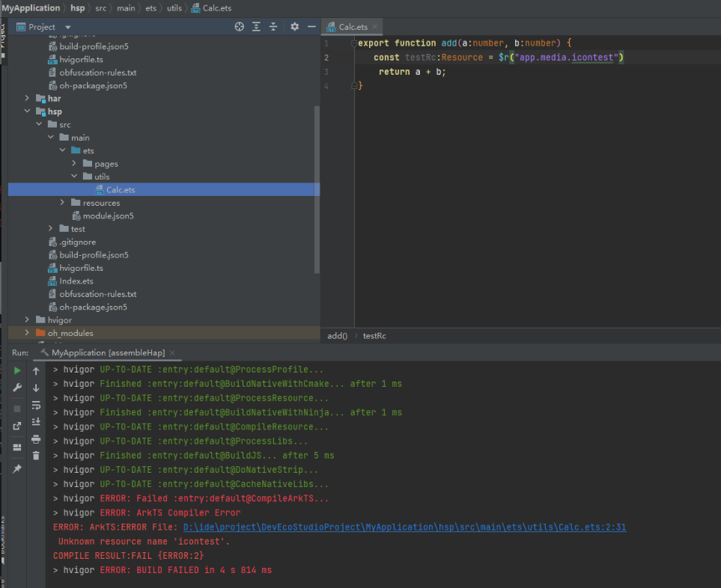Toggle scroll to end of console output
Viewport: 721px width, 588px height.
coord(36,422)
